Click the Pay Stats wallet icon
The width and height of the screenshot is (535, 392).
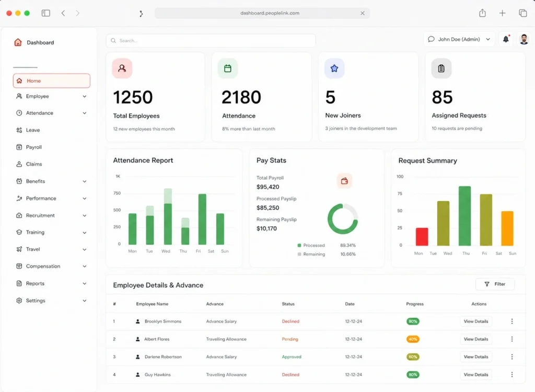344,181
